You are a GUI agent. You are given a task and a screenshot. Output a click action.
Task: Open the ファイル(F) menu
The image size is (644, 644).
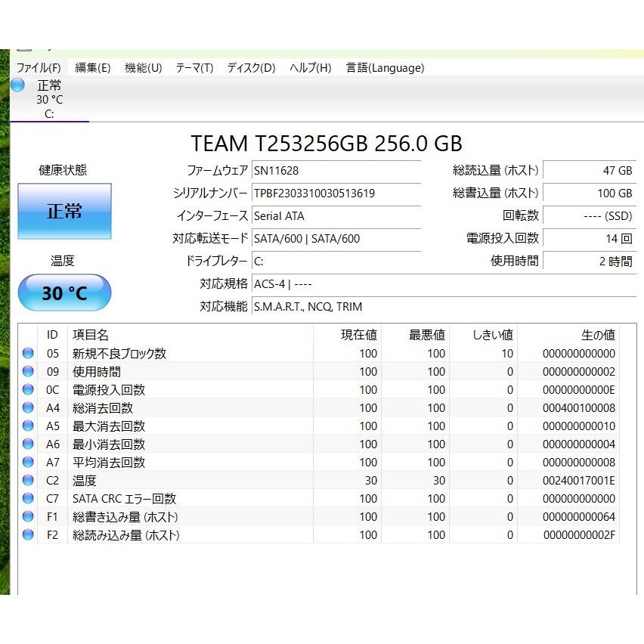[39, 68]
